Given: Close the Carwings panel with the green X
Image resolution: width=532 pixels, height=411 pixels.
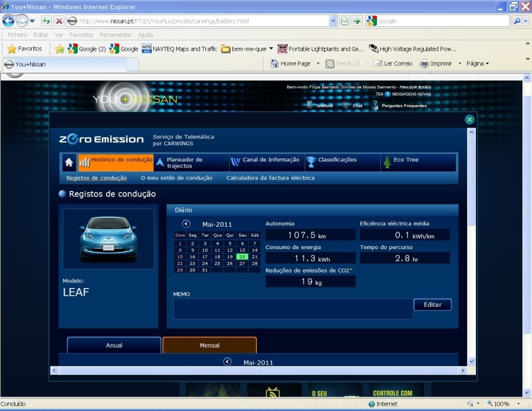Looking at the screenshot, I should point(470,119).
